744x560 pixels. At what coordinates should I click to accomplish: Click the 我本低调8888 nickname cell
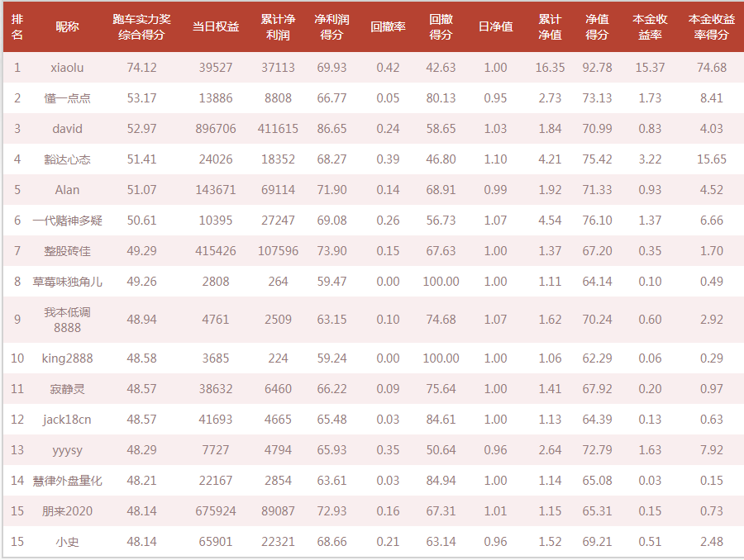coord(67,320)
